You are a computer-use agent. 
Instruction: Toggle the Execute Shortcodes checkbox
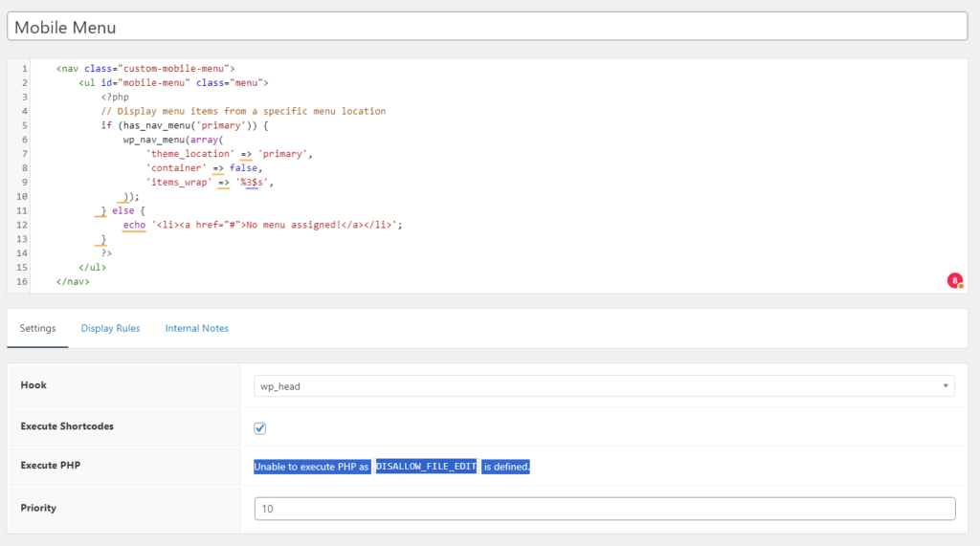click(x=260, y=428)
